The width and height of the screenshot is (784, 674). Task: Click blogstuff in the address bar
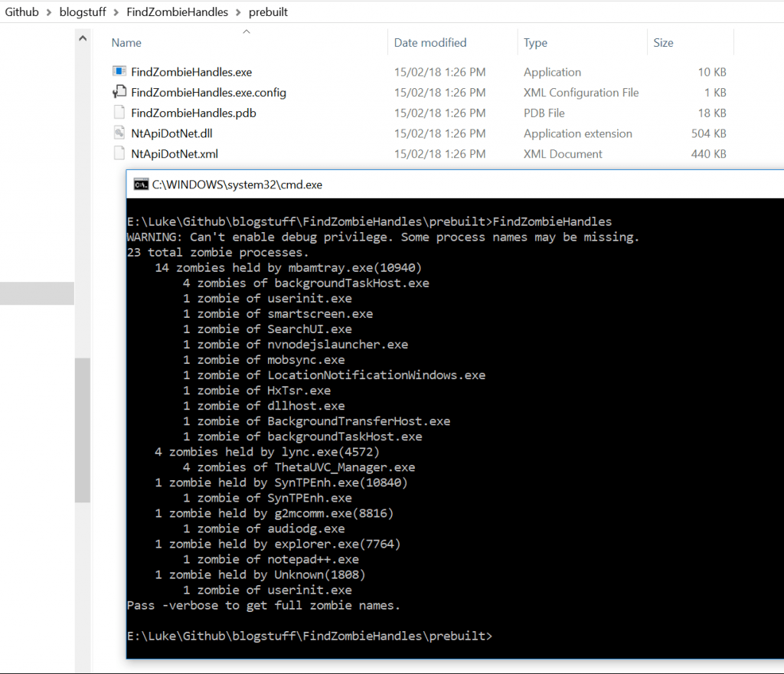point(82,11)
